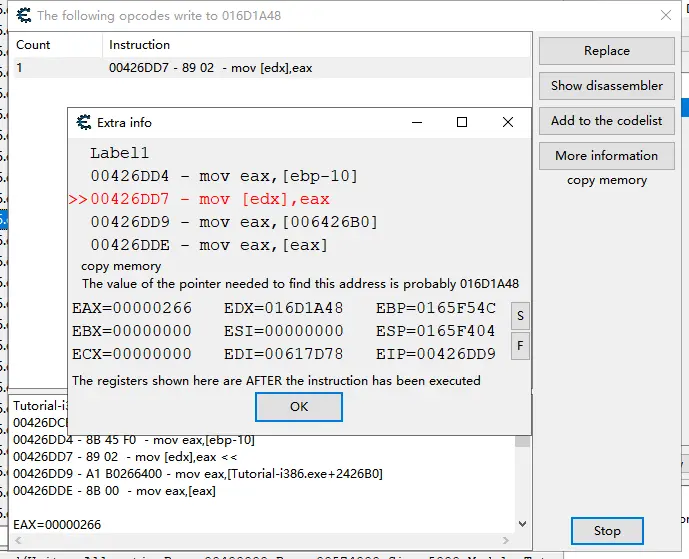Maximize the Extra info window

click(x=462, y=122)
